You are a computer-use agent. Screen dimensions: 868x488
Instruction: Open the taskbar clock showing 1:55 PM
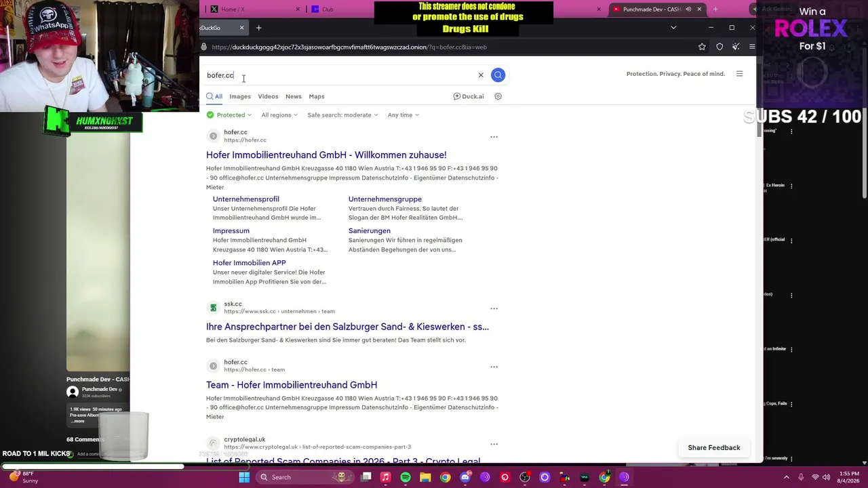pos(849,477)
